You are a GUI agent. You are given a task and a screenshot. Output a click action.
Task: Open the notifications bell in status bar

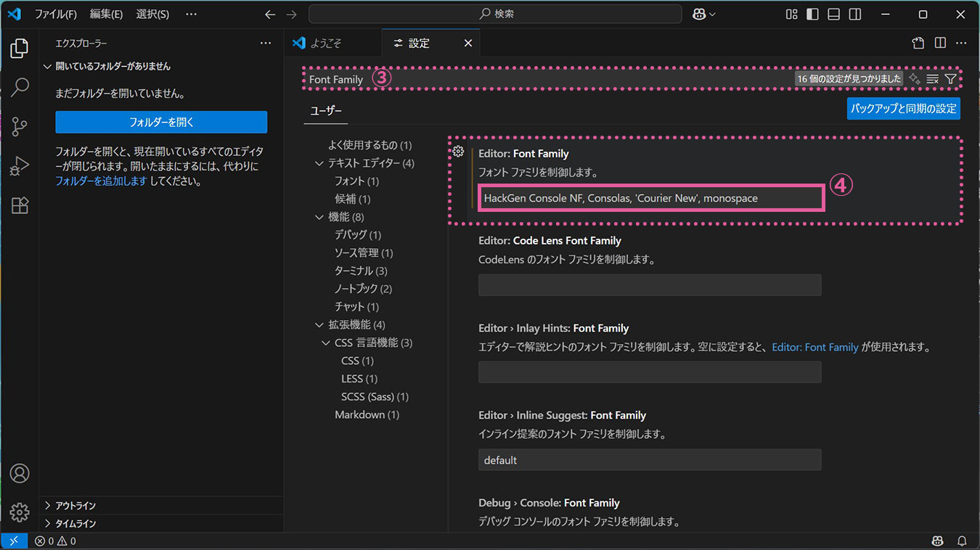click(962, 541)
